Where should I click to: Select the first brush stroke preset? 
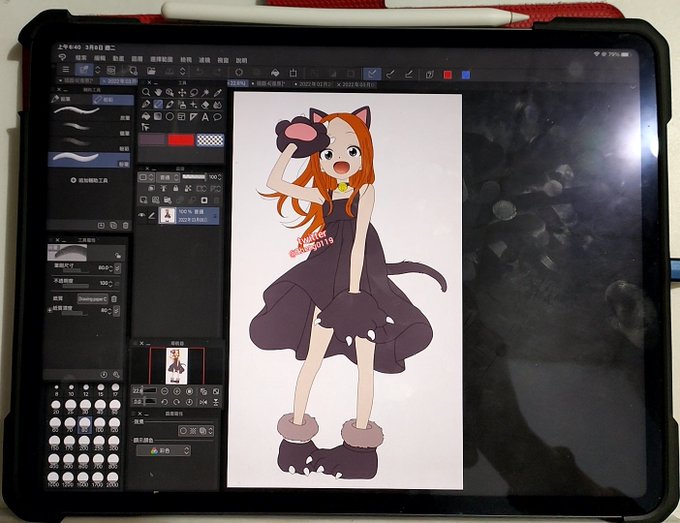coord(89,113)
